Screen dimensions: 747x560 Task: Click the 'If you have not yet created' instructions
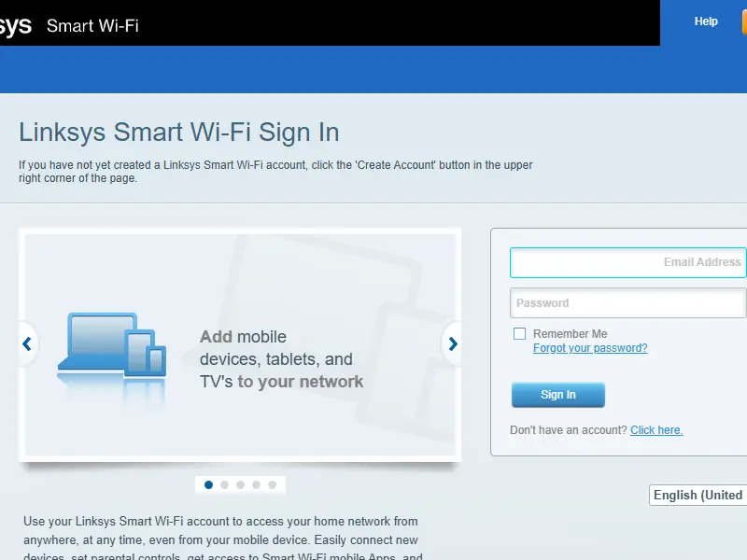(275, 172)
